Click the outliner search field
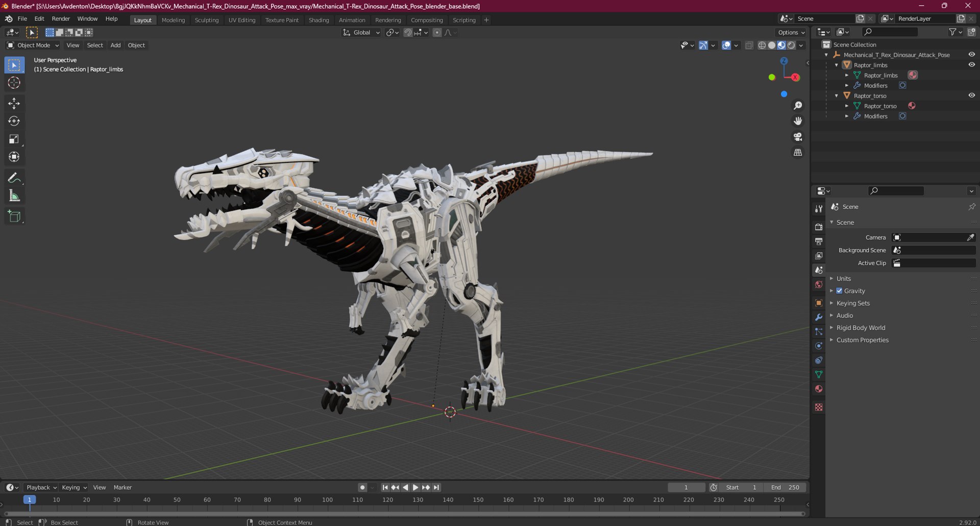The width and height of the screenshot is (980, 526). 890,32
